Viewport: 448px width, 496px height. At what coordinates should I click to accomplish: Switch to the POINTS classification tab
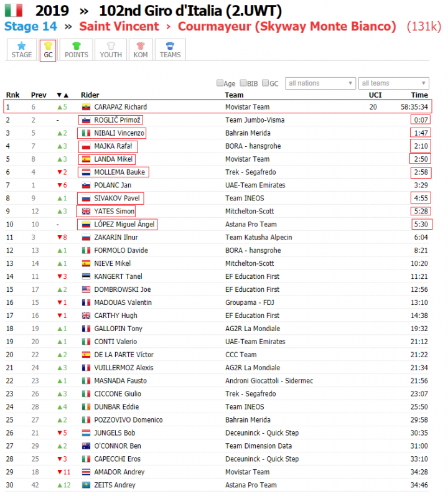pos(76,50)
